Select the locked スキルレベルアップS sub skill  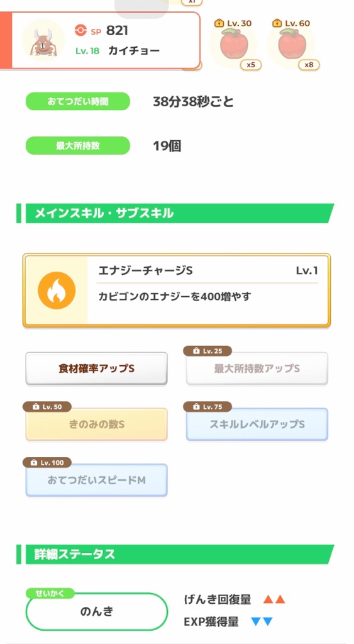[257, 425]
